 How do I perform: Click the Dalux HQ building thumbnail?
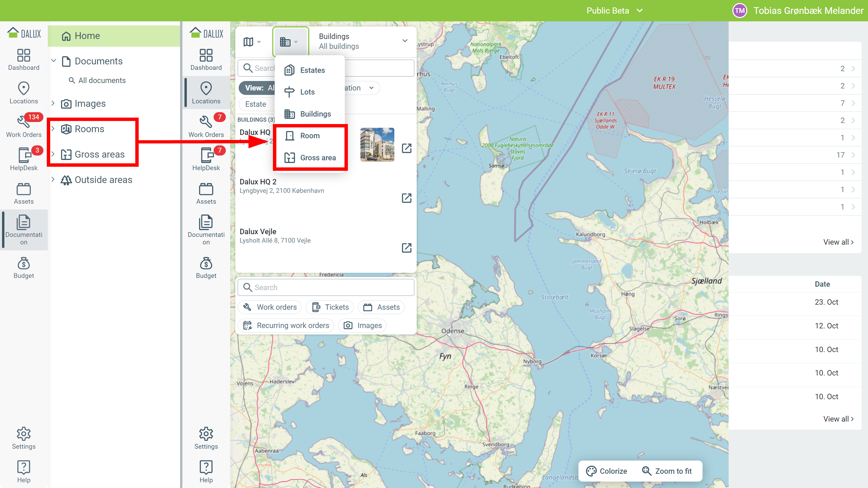[377, 145]
